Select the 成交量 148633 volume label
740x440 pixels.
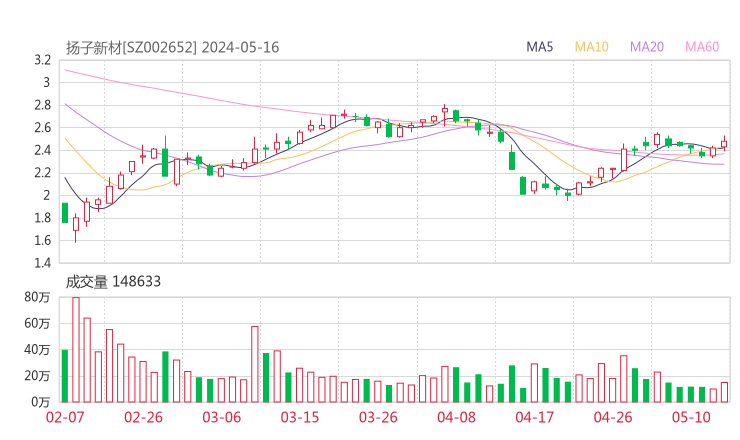[x=113, y=282]
